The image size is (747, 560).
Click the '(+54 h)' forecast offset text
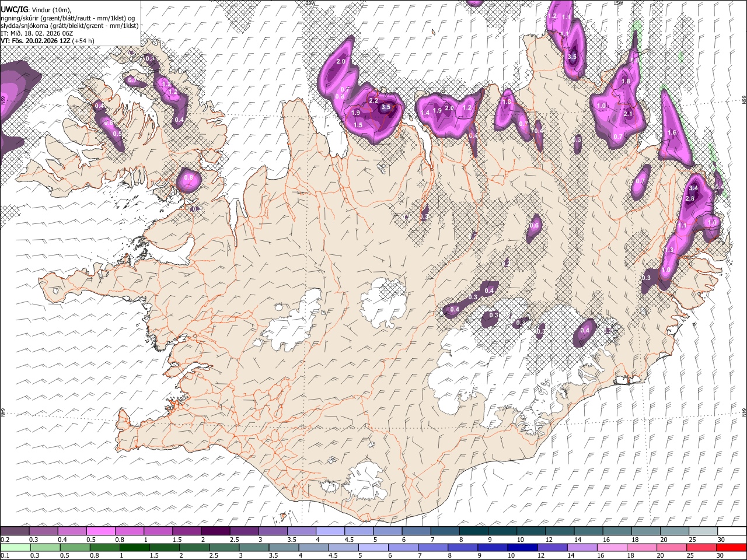pyautogui.click(x=84, y=41)
